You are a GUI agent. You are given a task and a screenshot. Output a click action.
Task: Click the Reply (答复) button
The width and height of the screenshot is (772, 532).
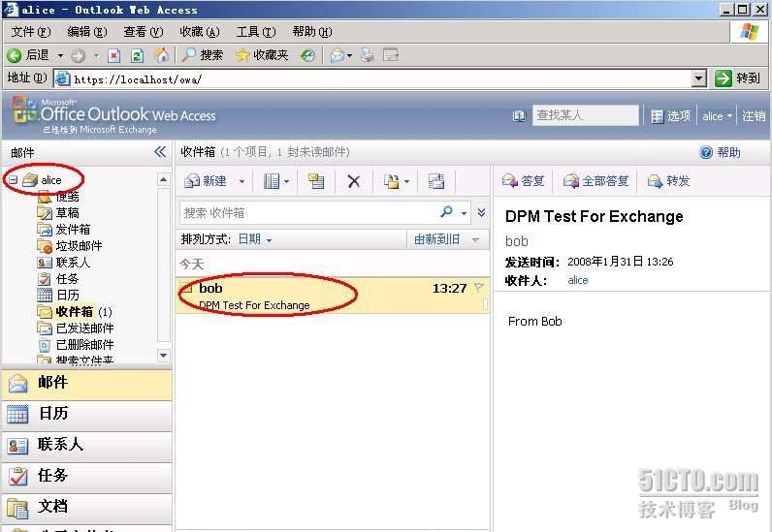point(523,181)
